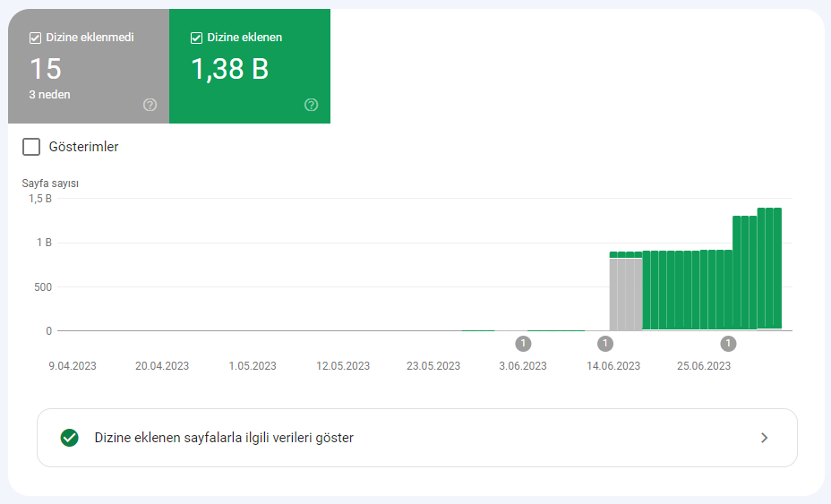Select the gray Dizine eklenmedi card
Screen dimensions: 831x504
point(89,66)
